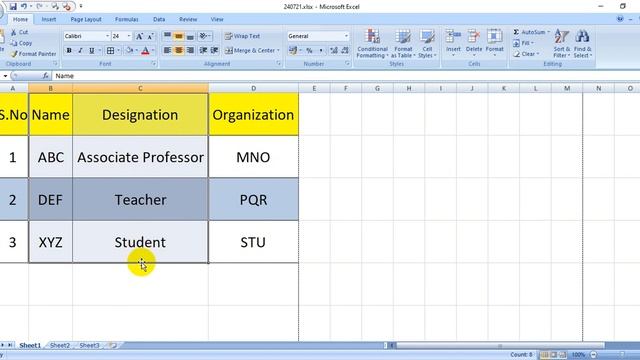Image resolution: width=640 pixels, height=360 pixels.
Task: Select the cell containing Associate Professor
Action: [x=140, y=157]
